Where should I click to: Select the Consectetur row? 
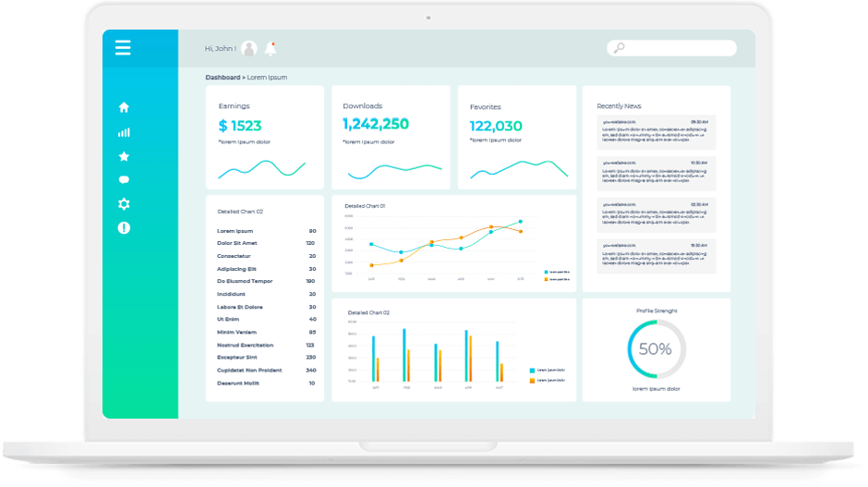[266, 256]
